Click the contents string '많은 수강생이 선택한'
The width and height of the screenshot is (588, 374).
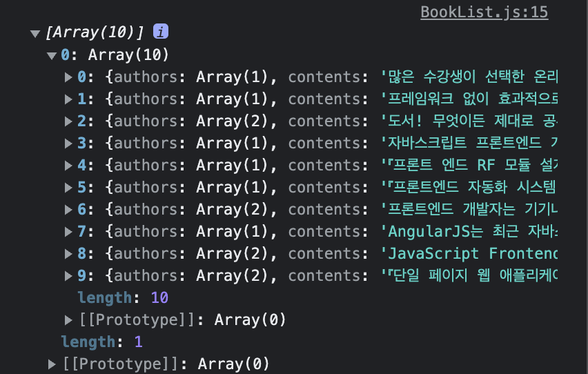tap(469, 77)
